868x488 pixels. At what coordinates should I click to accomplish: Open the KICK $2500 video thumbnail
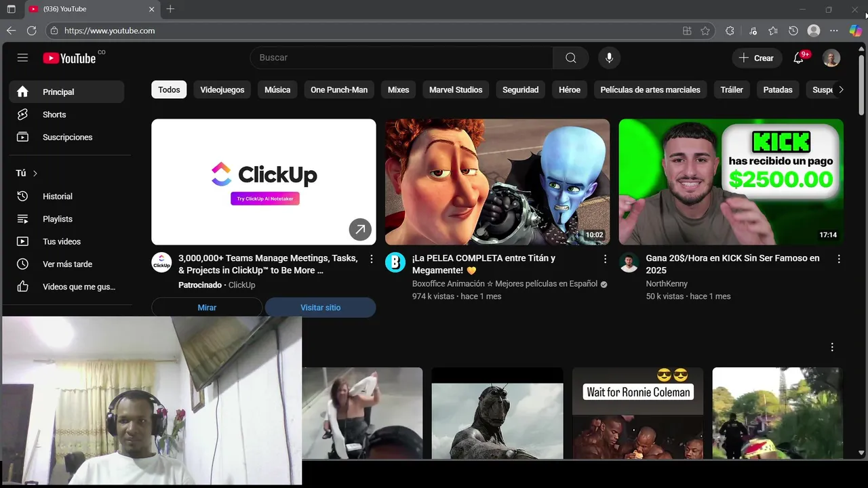click(x=731, y=182)
